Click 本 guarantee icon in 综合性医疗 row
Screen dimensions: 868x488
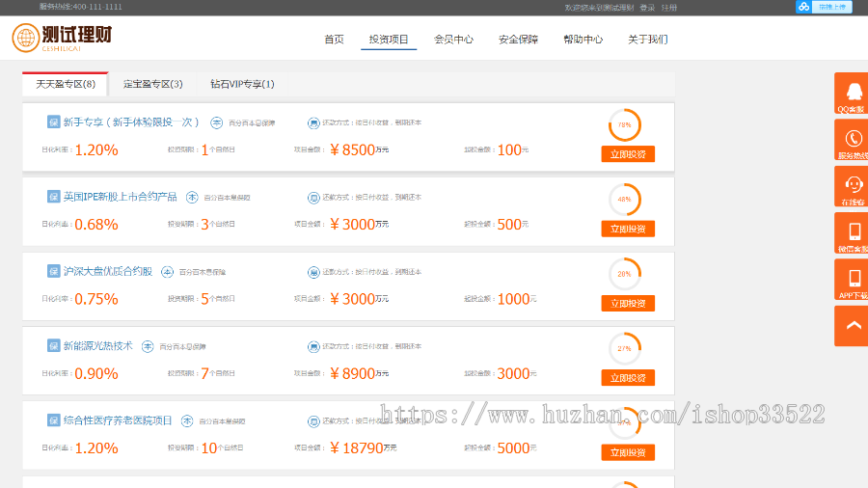(x=187, y=421)
